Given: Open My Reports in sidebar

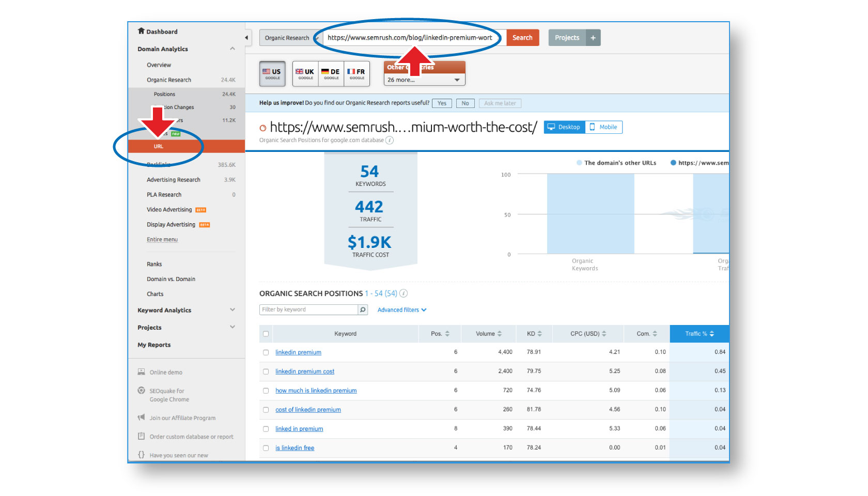Looking at the screenshot, I should [154, 345].
